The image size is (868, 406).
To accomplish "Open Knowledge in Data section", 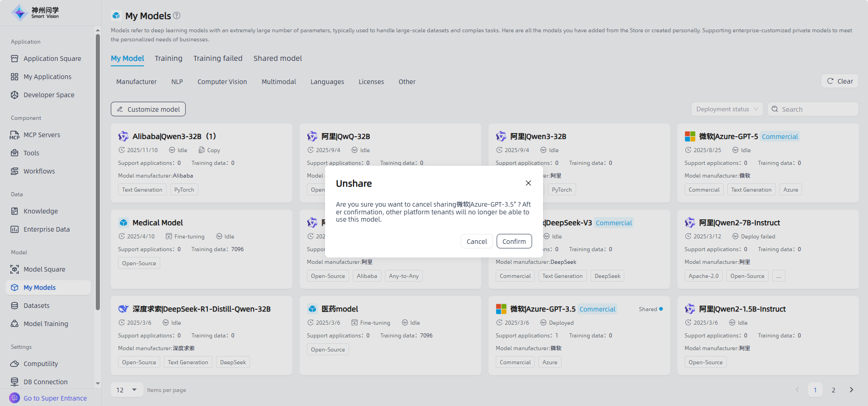I will [40, 211].
